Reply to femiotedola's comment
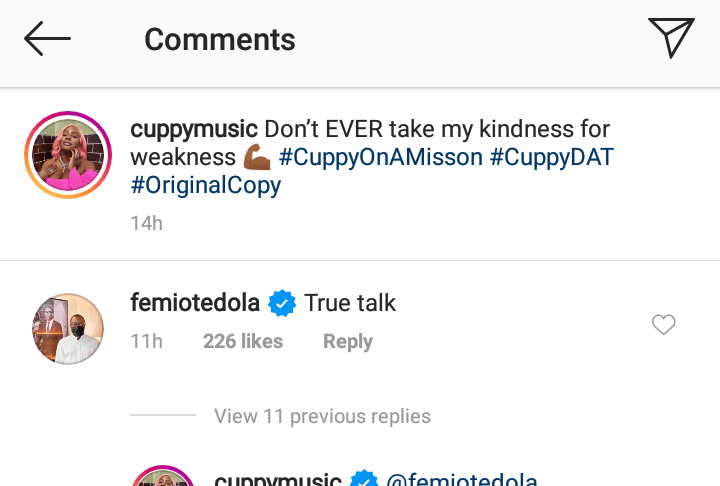Screen dimensions: 720x486 [347, 341]
